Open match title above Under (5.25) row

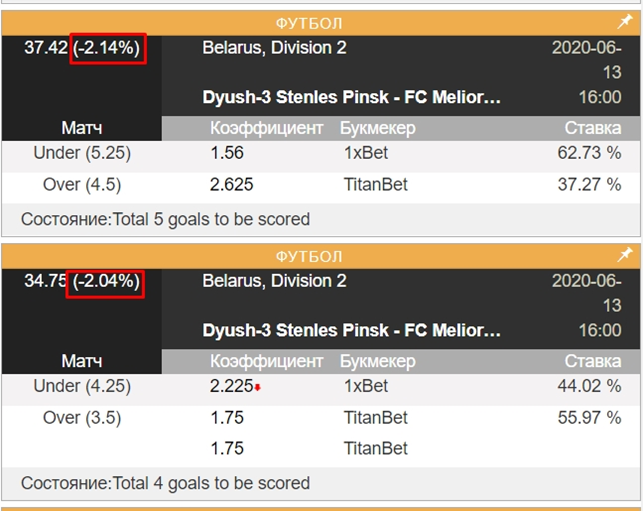(x=351, y=97)
